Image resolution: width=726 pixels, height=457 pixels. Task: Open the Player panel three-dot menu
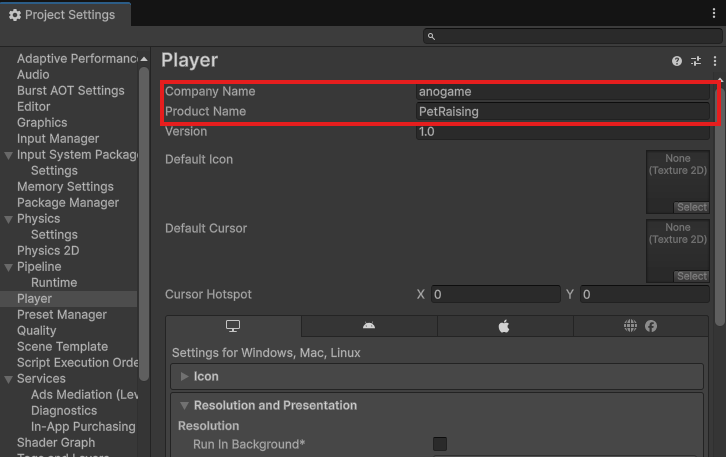click(715, 61)
